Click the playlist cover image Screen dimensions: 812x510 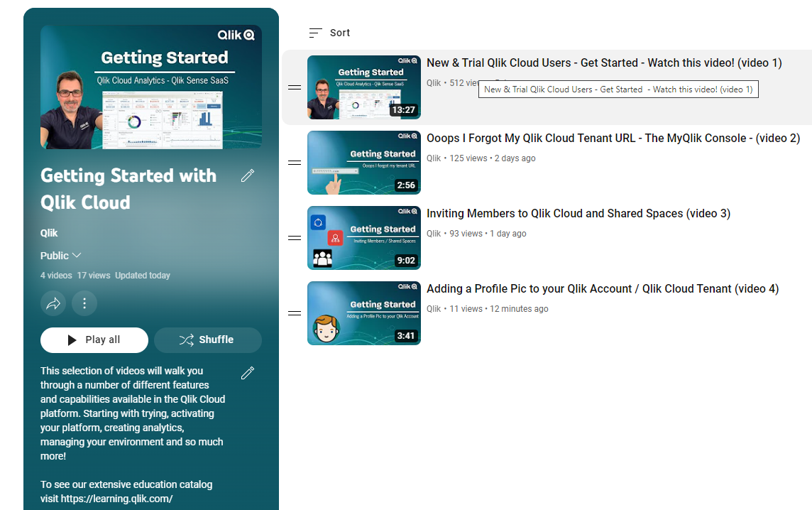point(150,87)
